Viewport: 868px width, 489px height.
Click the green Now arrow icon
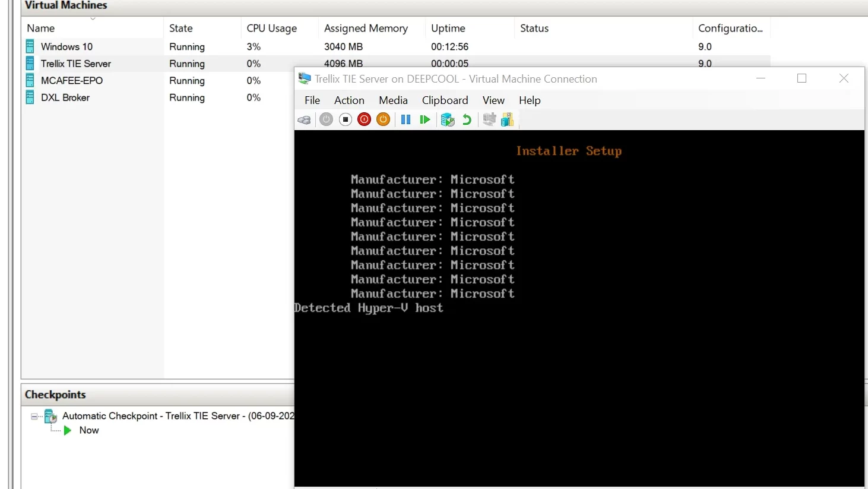tap(68, 430)
